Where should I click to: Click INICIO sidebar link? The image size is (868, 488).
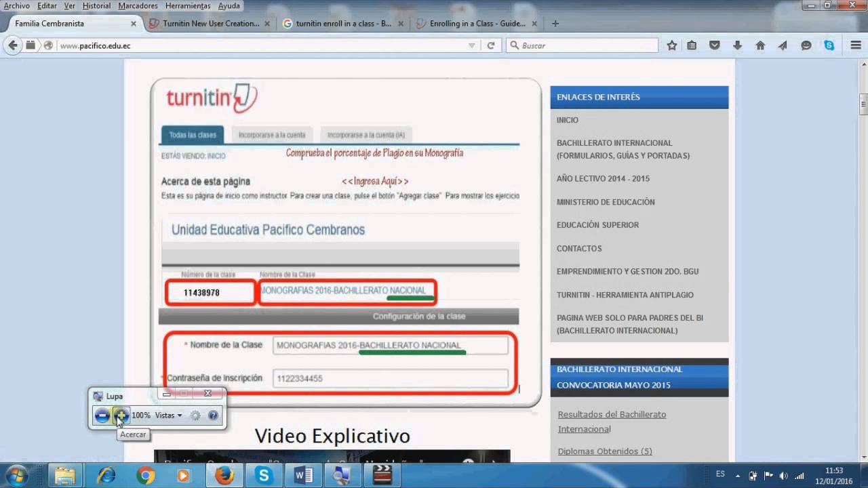click(x=568, y=120)
